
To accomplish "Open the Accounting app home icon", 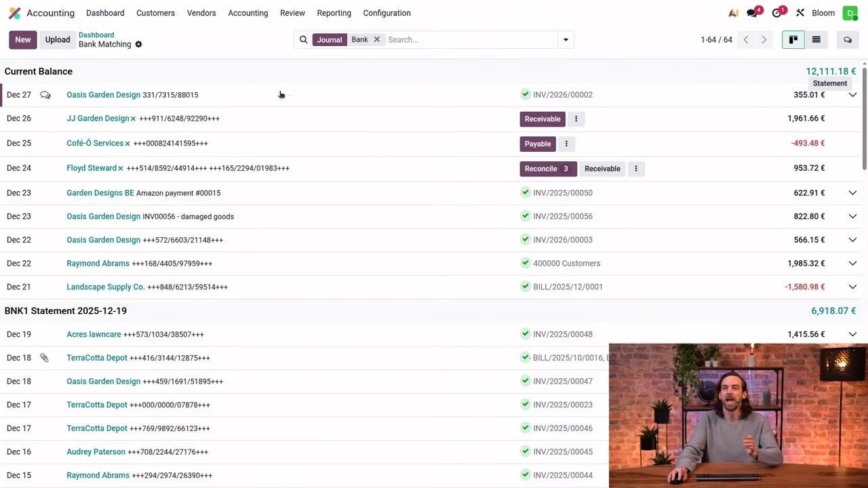I will 14,13.
